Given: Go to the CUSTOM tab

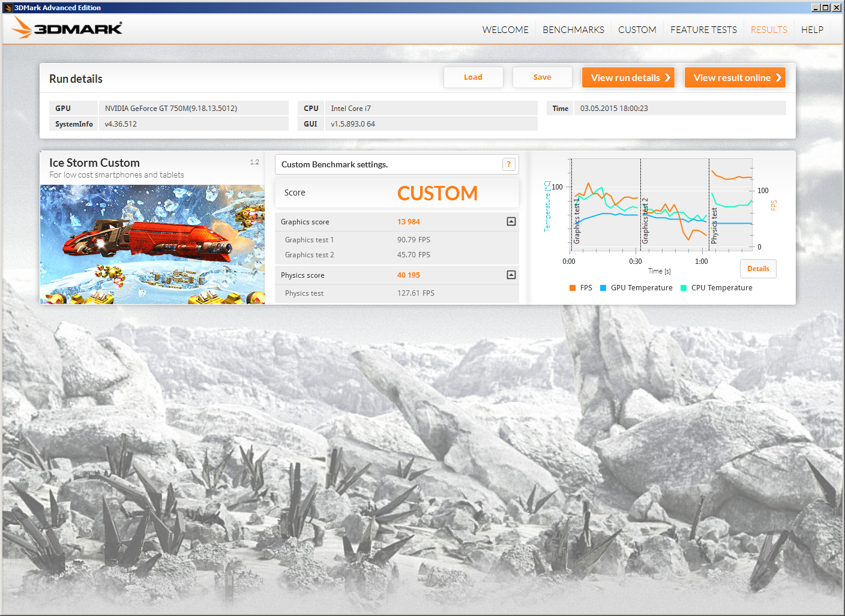Looking at the screenshot, I should [637, 30].
